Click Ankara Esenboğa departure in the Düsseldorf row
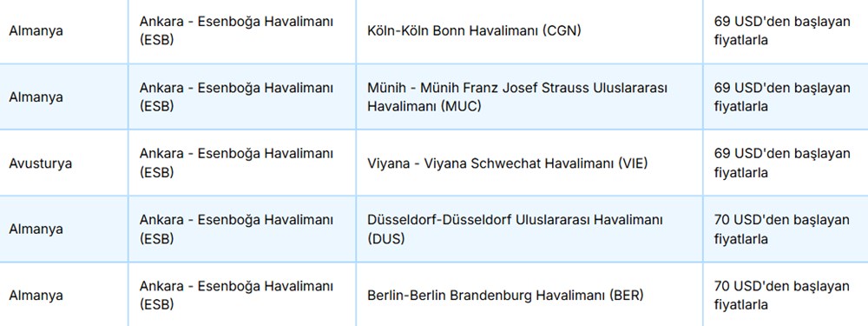The image size is (868, 326). point(236,230)
